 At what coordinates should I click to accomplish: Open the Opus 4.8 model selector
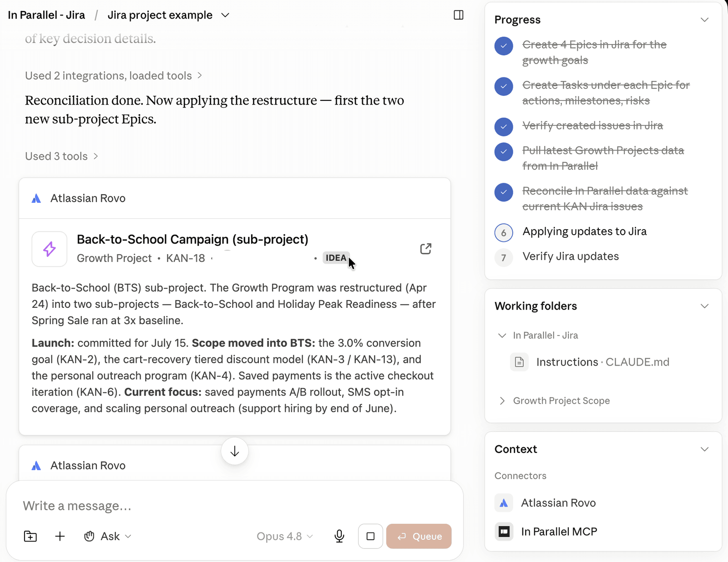pyautogui.click(x=285, y=536)
